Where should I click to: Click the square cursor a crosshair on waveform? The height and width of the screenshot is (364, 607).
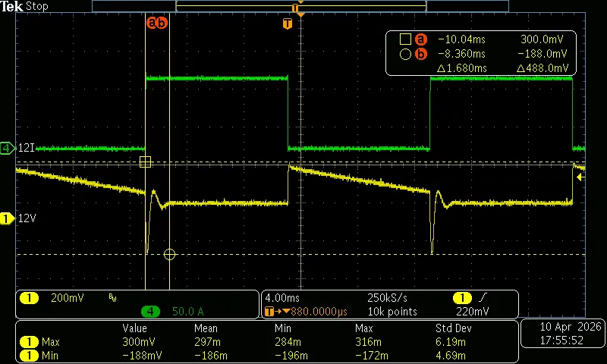pos(145,162)
